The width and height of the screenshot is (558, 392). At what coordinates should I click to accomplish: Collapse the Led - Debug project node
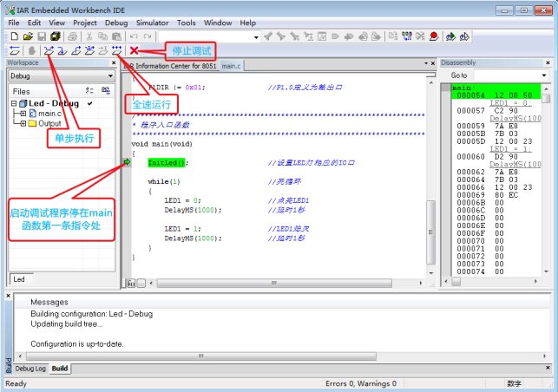point(14,103)
